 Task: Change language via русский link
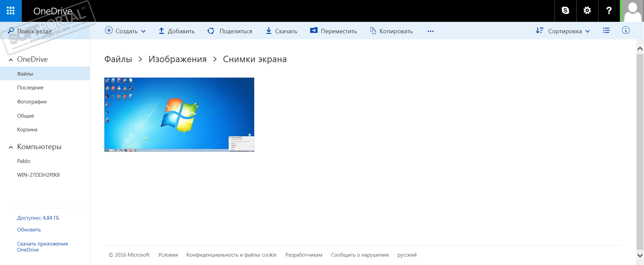[407, 255]
